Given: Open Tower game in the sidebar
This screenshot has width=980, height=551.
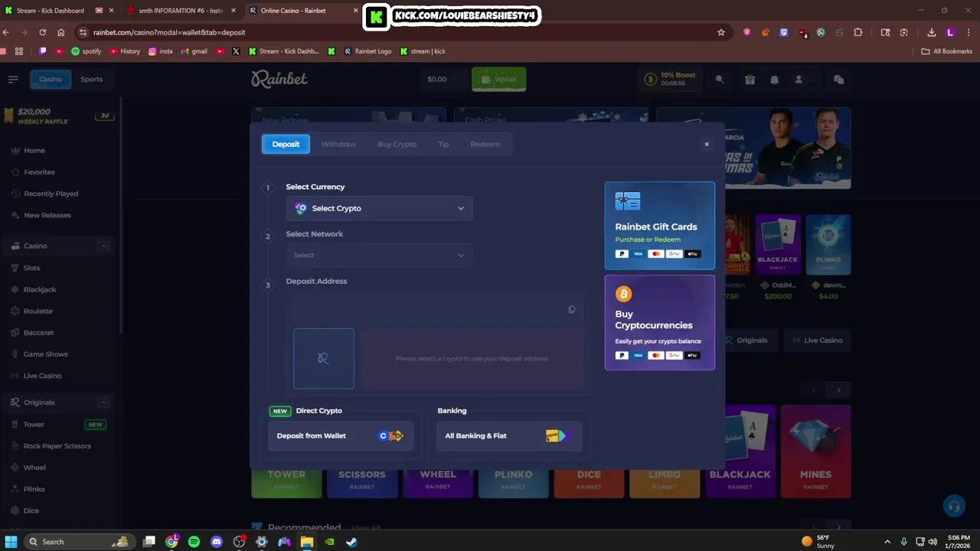Looking at the screenshot, I should click(34, 425).
